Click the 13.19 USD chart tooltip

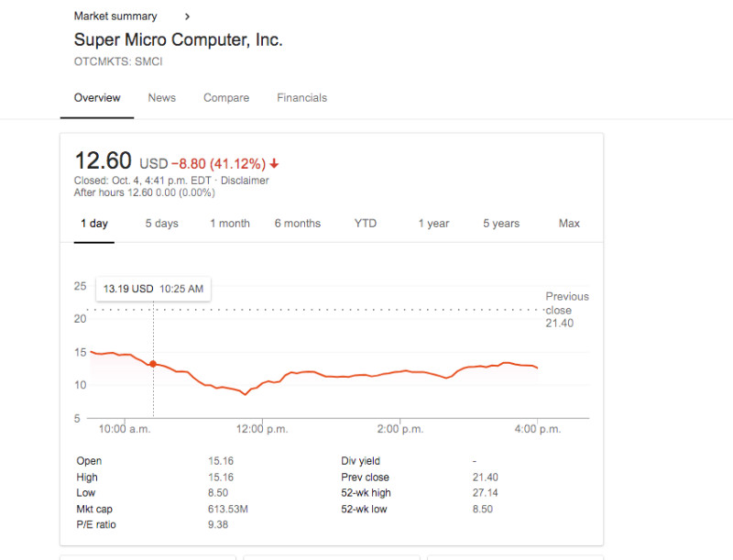point(153,289)
